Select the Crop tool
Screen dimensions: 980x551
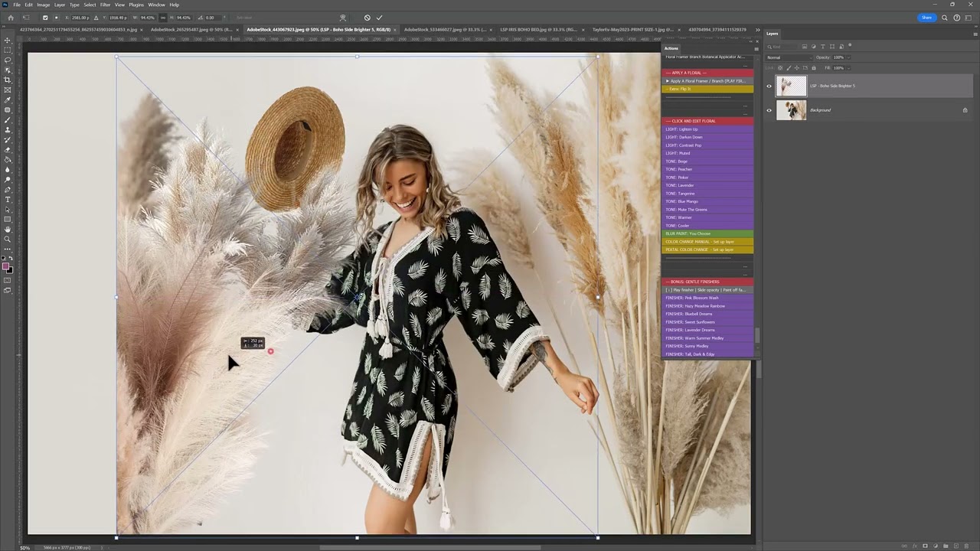(8, 80)
